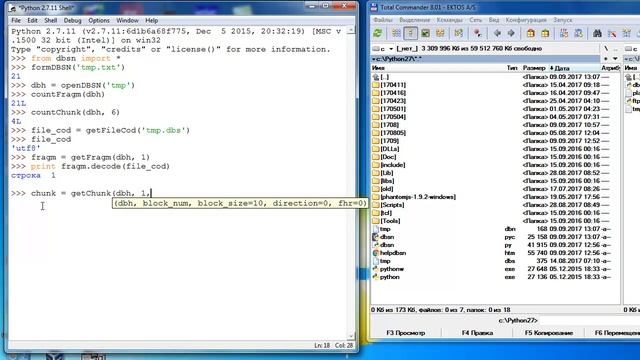Click the invert selection toolbar icon
The width and height of the screenshot is (640, 360).
coord(458,33)
